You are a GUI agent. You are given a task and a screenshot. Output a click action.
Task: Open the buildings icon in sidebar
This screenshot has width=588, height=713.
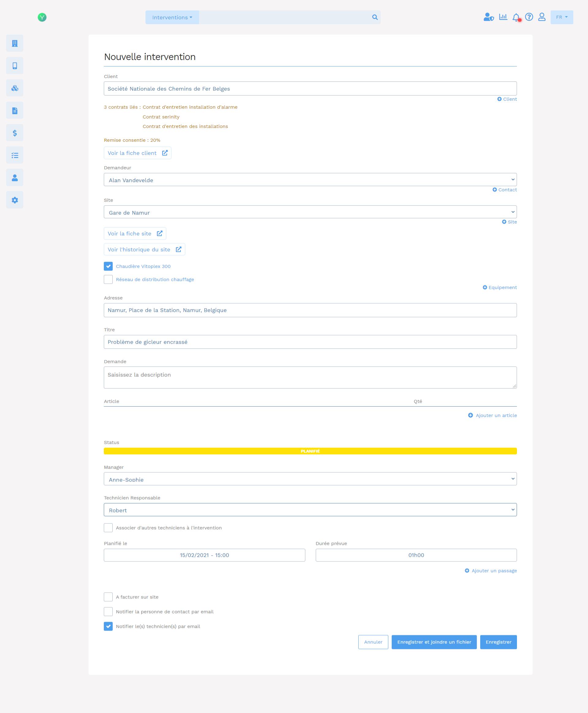pyautogui.click(x=15, y=43)
